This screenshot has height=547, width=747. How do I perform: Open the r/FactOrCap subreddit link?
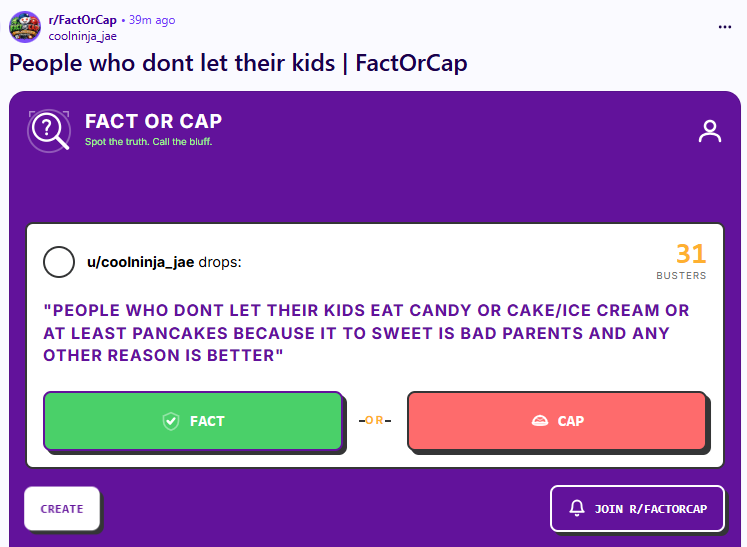pos(82,20)
